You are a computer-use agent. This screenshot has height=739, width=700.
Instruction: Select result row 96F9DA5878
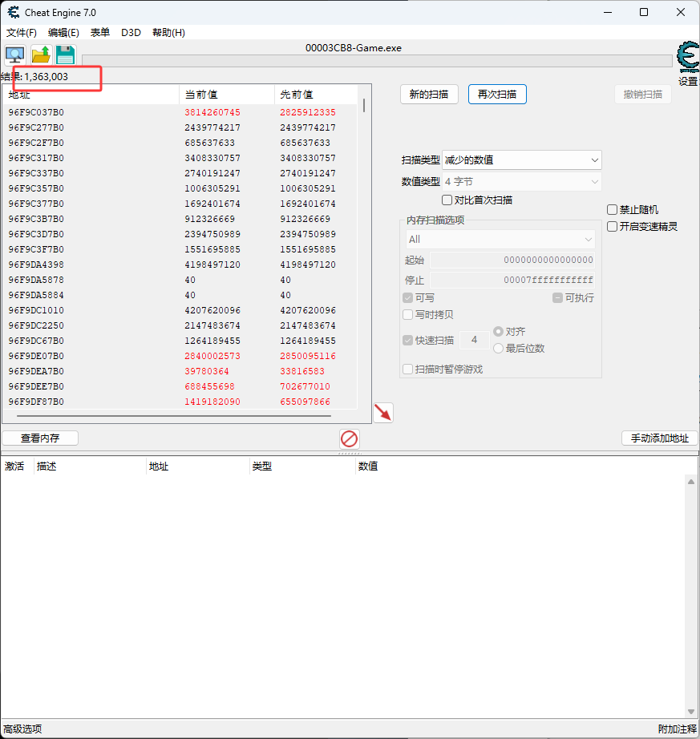[x=180, y=280]
